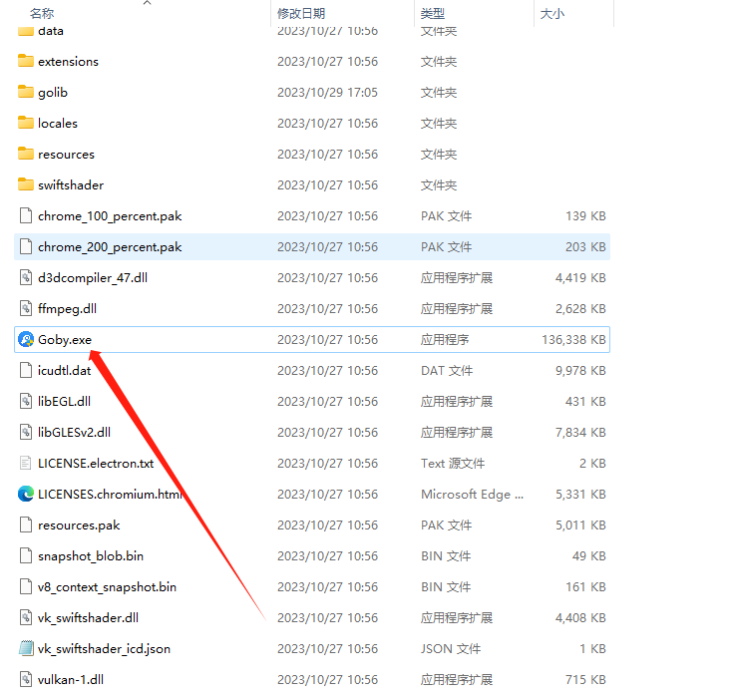
Task: Click the resources folder icon
Action: coord(26,154)
